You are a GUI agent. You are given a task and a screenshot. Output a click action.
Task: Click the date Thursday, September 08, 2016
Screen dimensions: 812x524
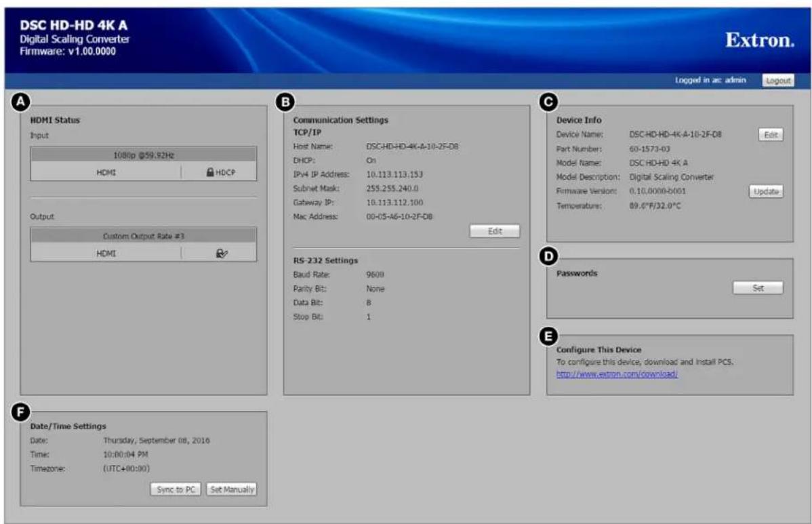pyautogui.click(x=157, y=440)
